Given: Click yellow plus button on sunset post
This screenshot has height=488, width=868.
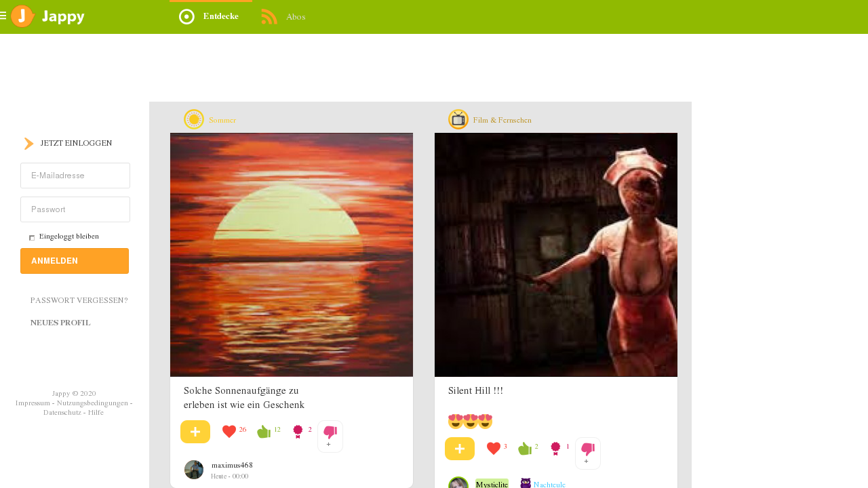Looking at the screenshot, I should tap(195, 432).
